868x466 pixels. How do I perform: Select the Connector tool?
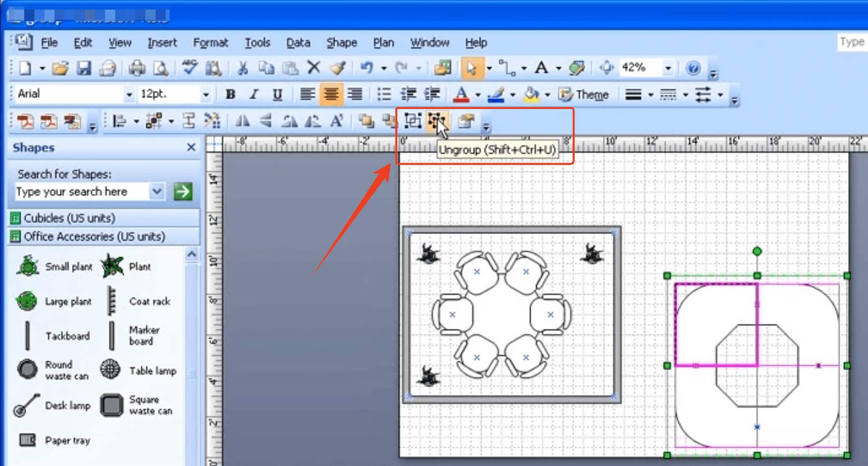point(506,68)
